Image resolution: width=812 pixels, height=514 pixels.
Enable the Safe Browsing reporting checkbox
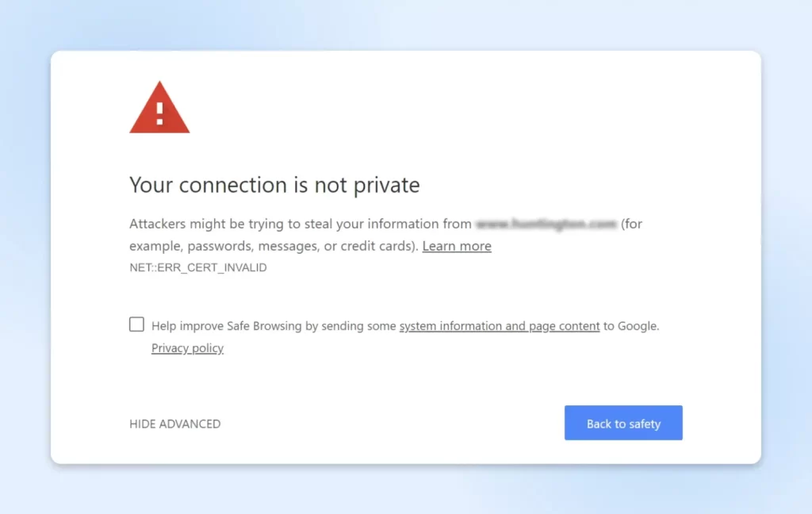(x=136, y=324)
